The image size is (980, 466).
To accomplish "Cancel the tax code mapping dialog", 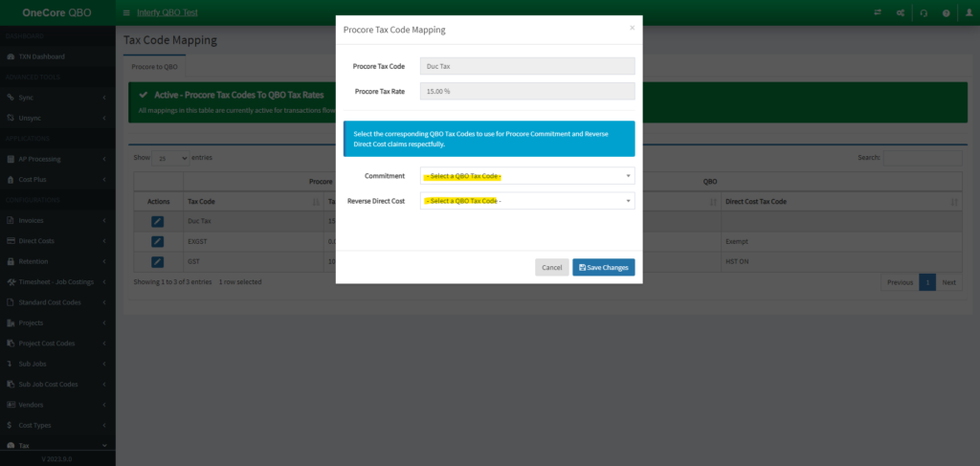I will (x=551, y=267).
